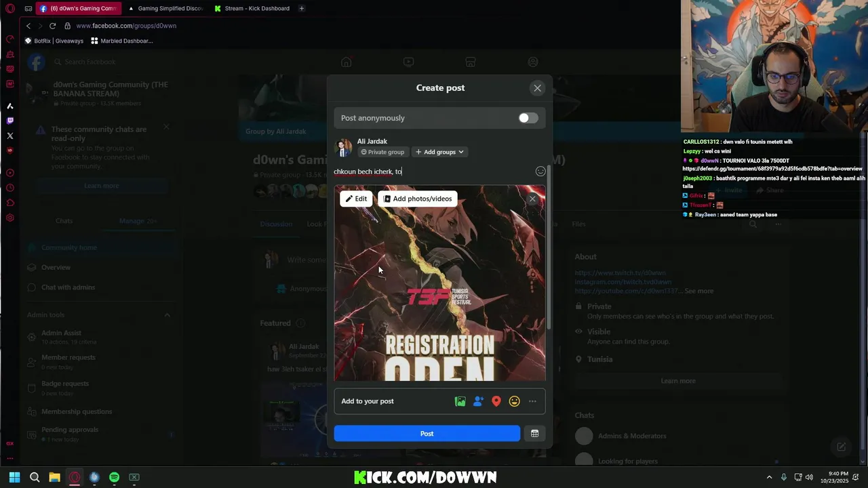
Task: Switch to d0wn's Gaming Community tab
Action: tap(78, 8)
